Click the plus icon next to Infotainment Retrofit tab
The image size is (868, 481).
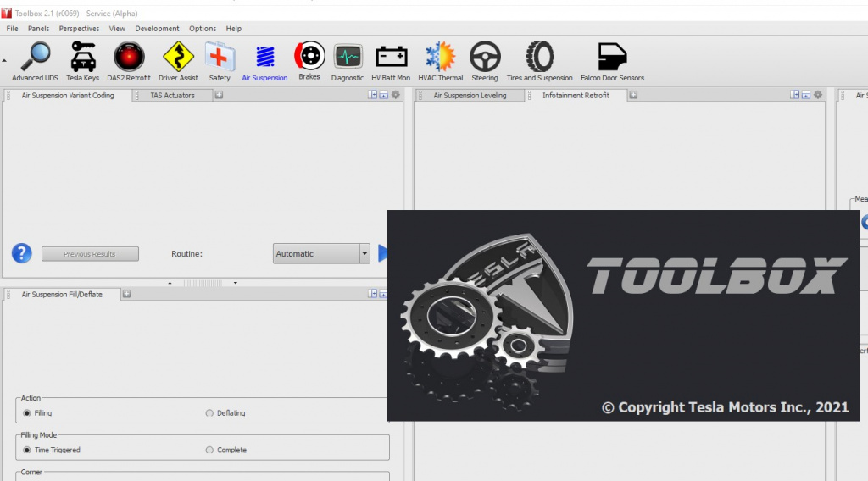633,95
